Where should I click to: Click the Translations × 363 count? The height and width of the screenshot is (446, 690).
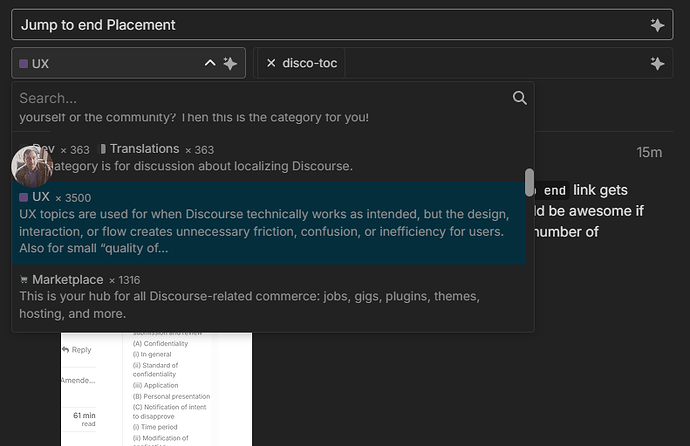[199, 150]
